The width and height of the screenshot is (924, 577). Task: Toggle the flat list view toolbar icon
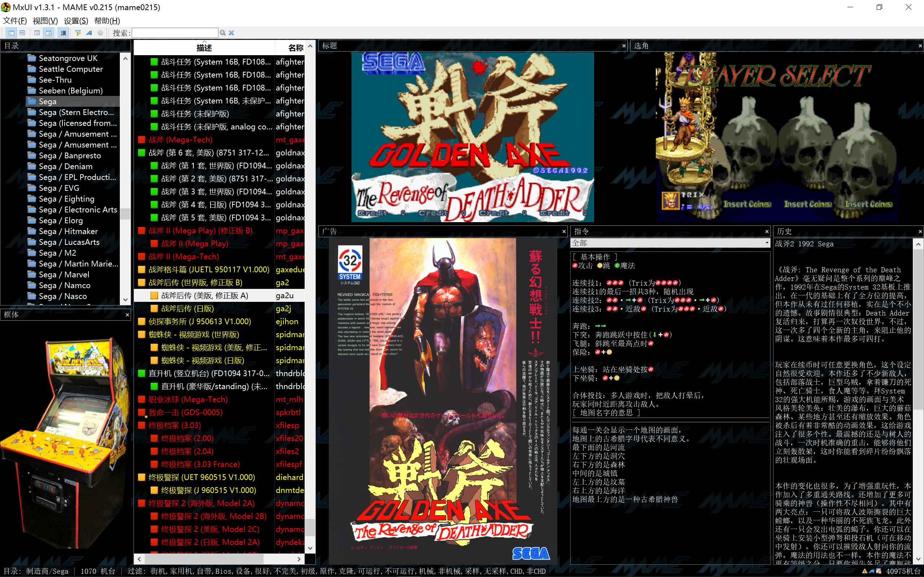click(x=37, y=33)
